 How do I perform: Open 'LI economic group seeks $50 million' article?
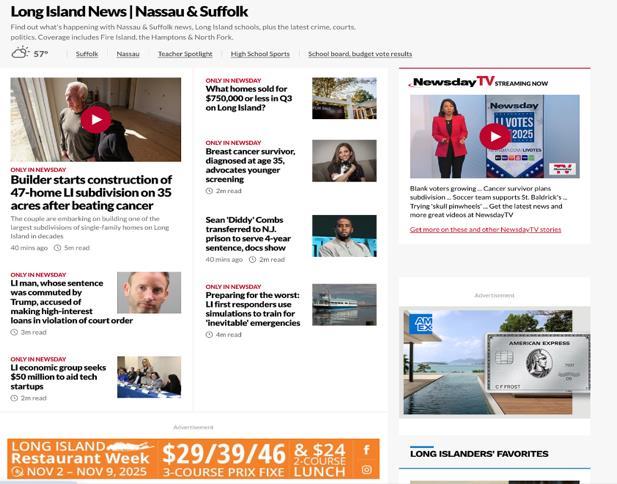click(x=58, y=377)
